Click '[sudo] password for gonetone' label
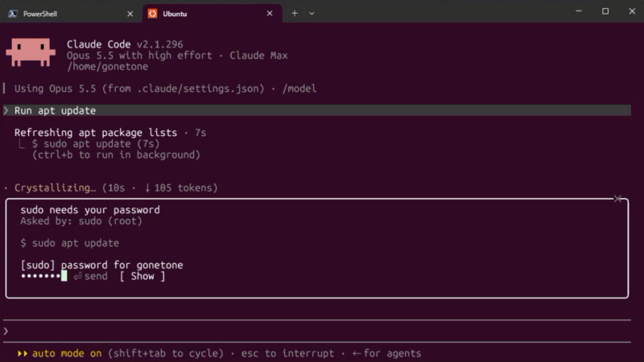Viewport: 644px width, 362px height. click(x=102, y=265)
